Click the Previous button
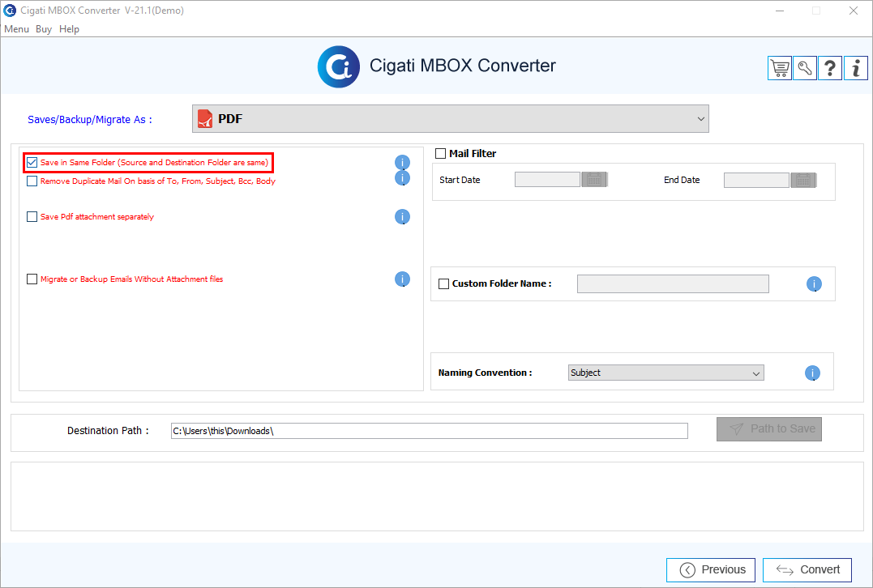Viewport: 873px width, 588px height. click(x=711, y=569)
